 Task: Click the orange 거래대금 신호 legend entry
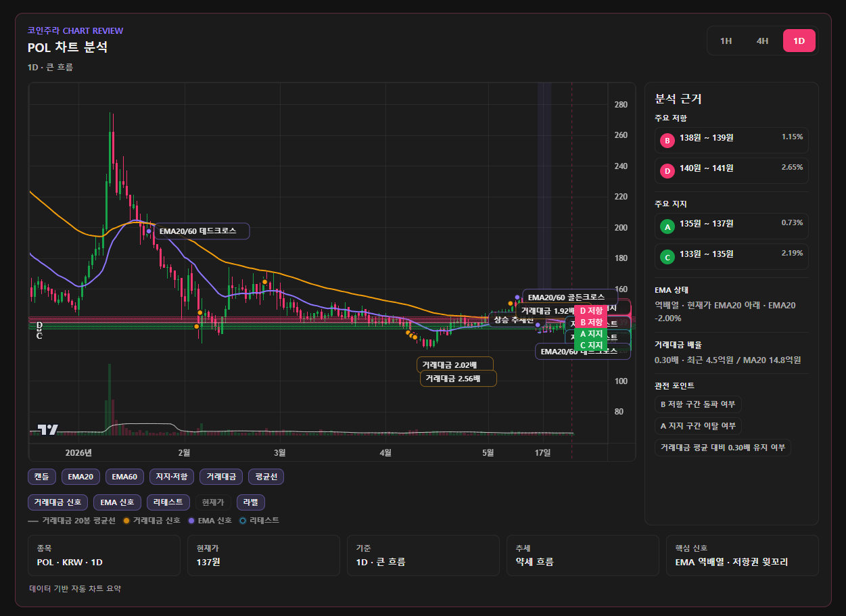point(152,521)
